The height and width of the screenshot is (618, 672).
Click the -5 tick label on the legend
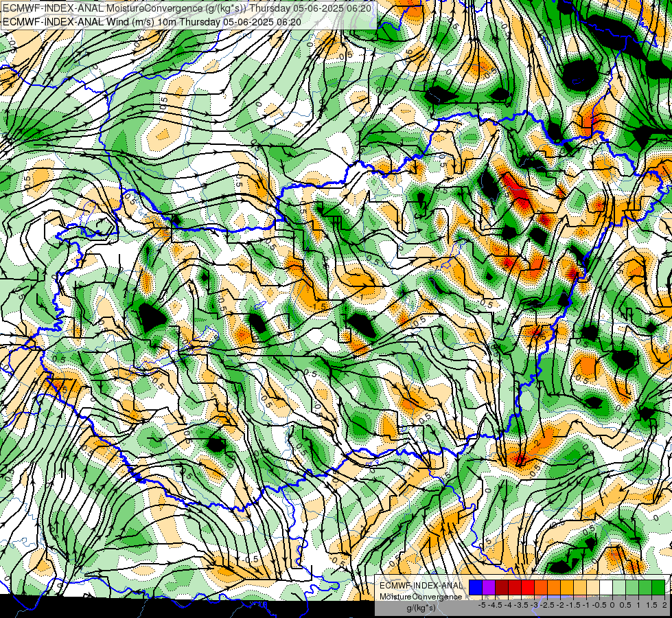pos(482,605)
